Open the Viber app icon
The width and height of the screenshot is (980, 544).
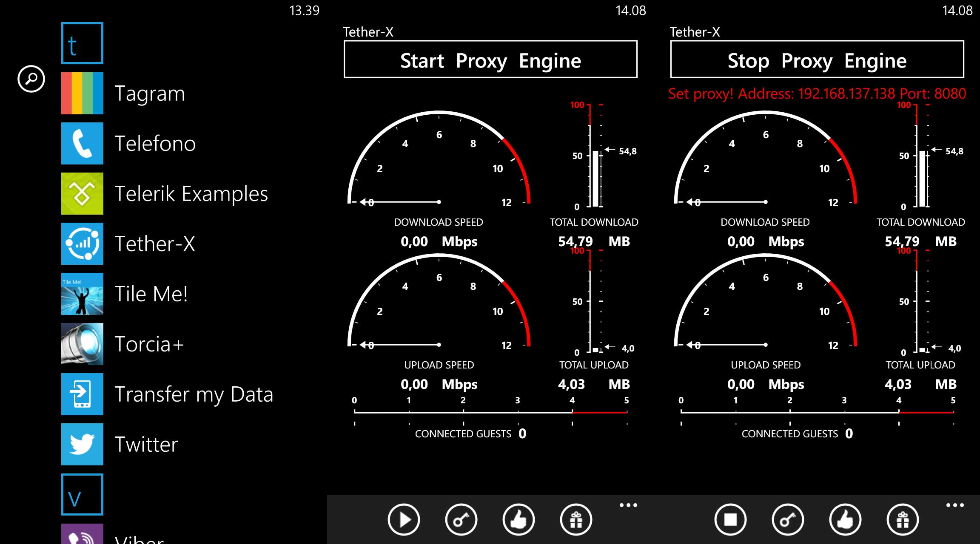coord(82,534)
